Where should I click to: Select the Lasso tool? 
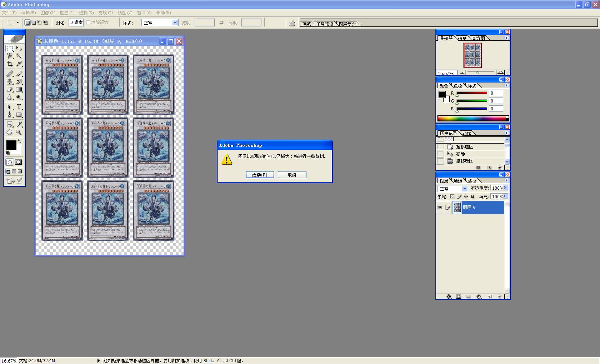[10, 56]
